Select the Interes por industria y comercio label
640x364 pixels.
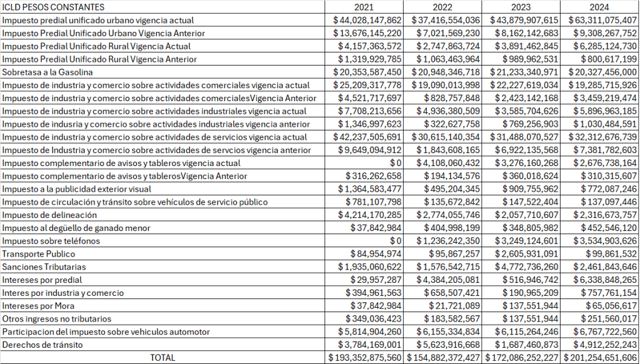coord(63,293)
